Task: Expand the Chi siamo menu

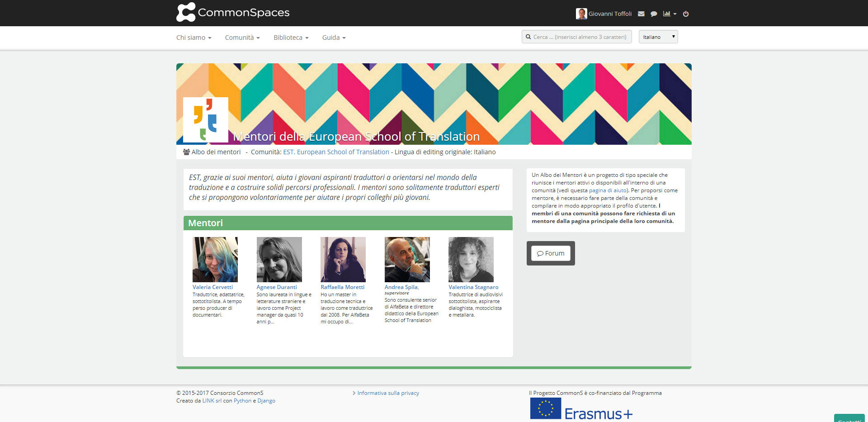Action: click(x=194, y=38)
